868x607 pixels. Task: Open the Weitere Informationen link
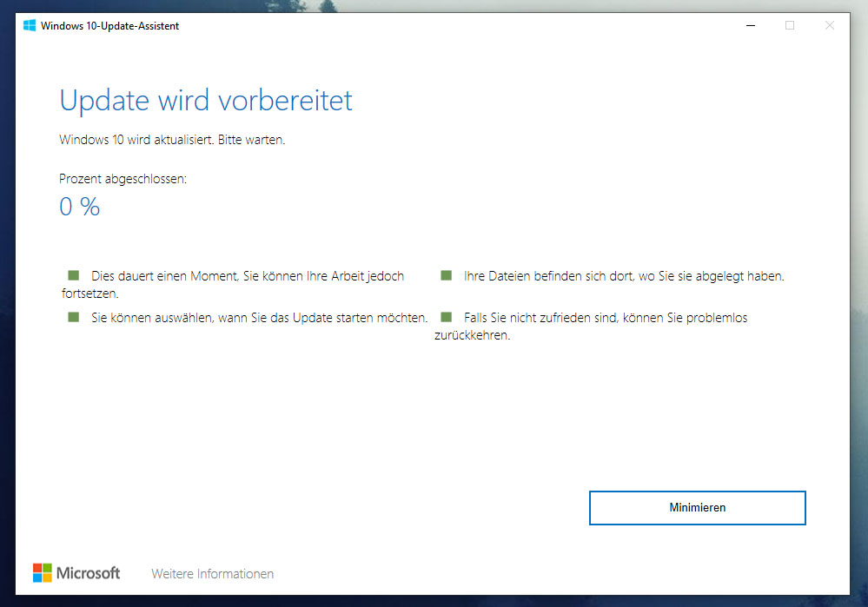tap(213, 574)
